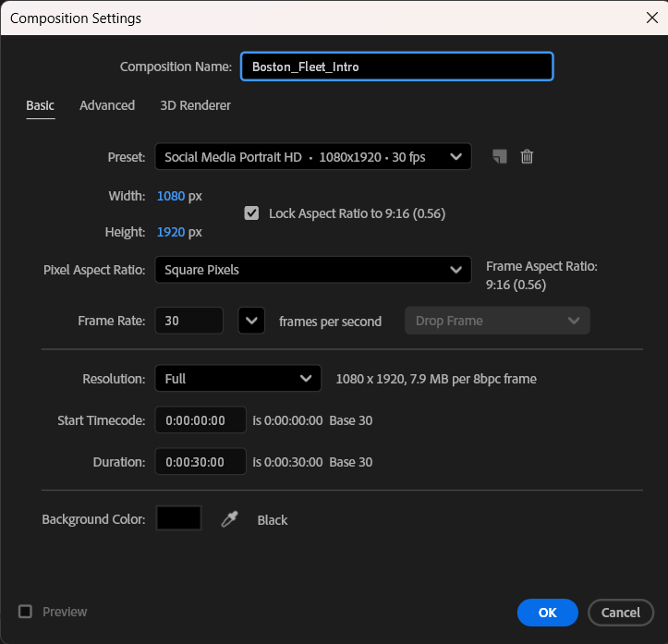Viewport: 668px width, 644px height.
Task: Pick background color with the eyedropper
Action: (x=229, y=519)
